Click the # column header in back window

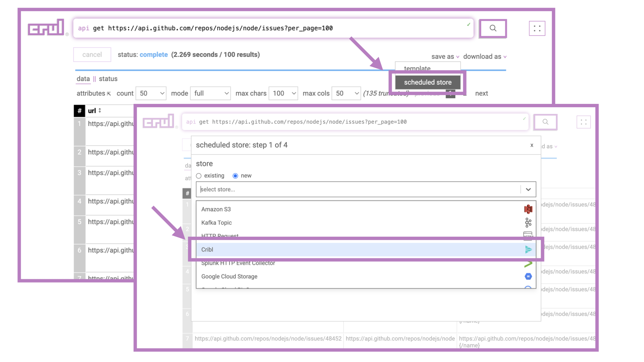click(x=79, y=111)
